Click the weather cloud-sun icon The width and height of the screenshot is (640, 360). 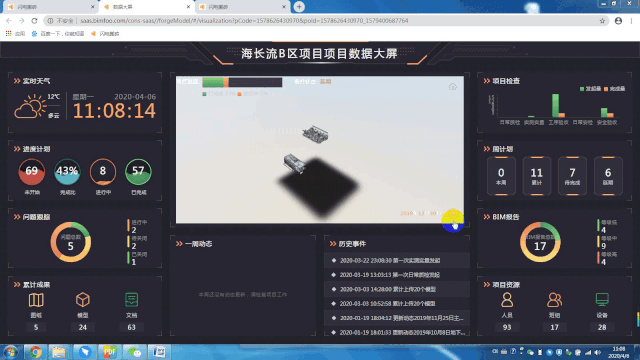(30, 106)
